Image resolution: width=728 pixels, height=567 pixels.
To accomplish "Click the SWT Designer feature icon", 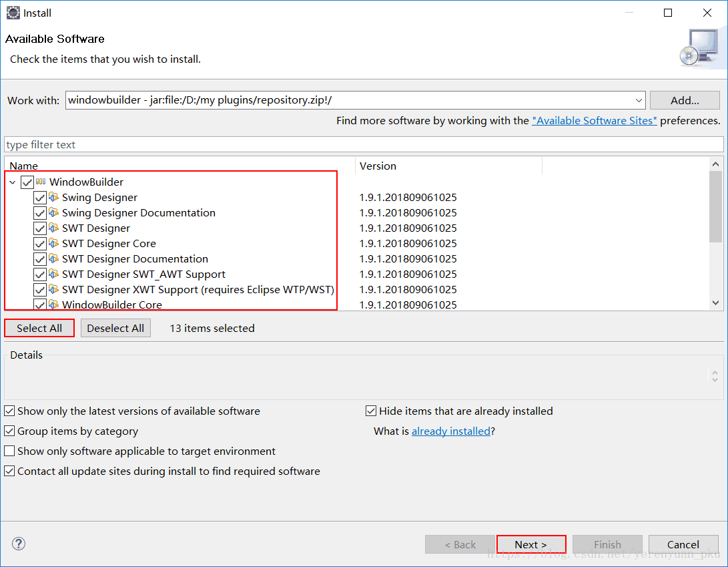I will tap(54, 228).
